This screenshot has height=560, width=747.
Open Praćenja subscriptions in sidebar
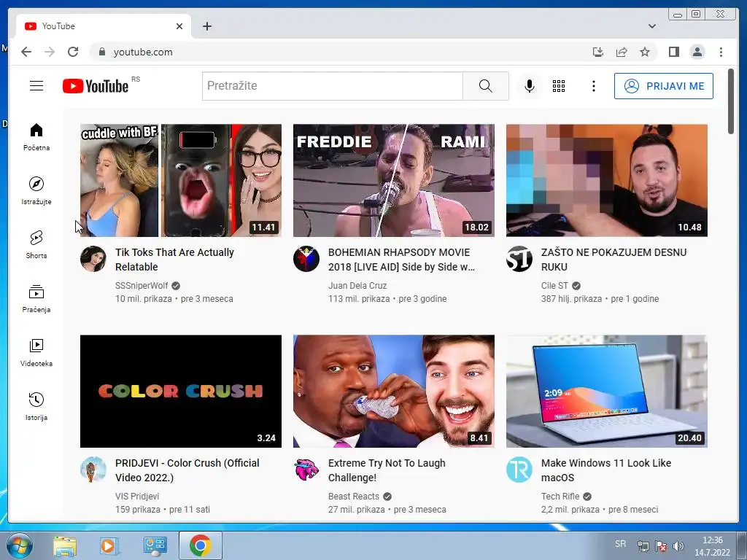pos(36,298)
